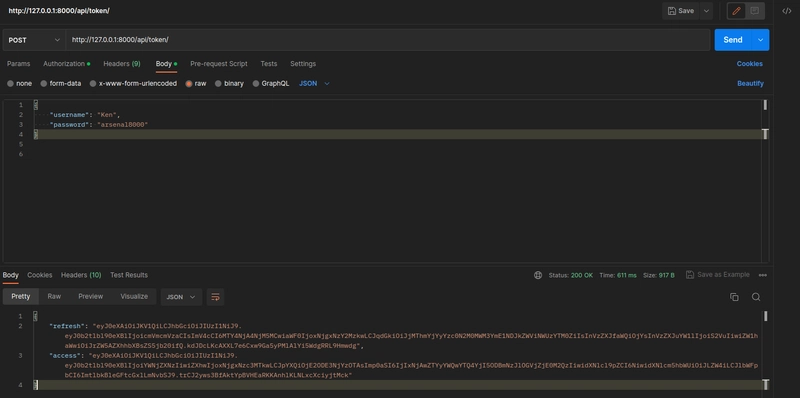Open the response Cookies tab
Image resolution: width=800 pixels, height=398 pixels.
coord(40,275)
